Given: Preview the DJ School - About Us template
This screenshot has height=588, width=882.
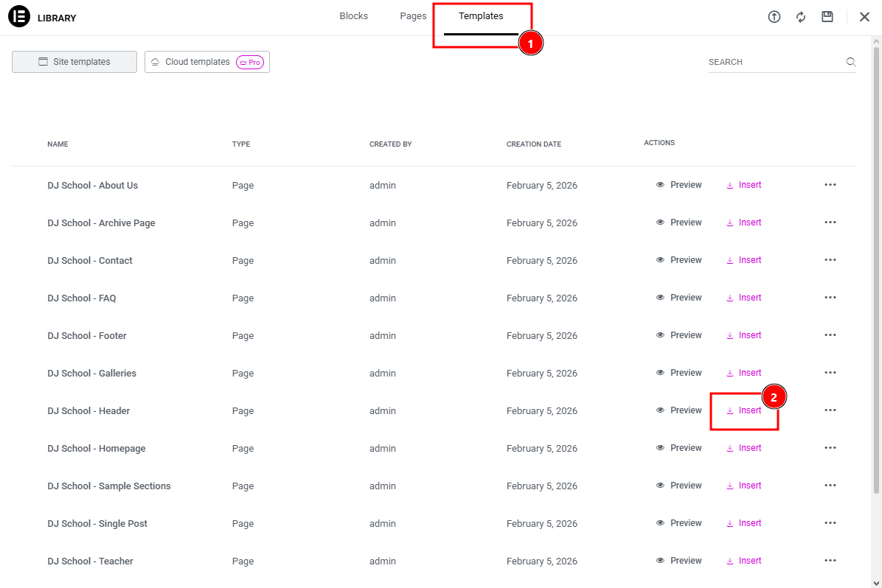Looking at the screenshot, I should 679,185.
